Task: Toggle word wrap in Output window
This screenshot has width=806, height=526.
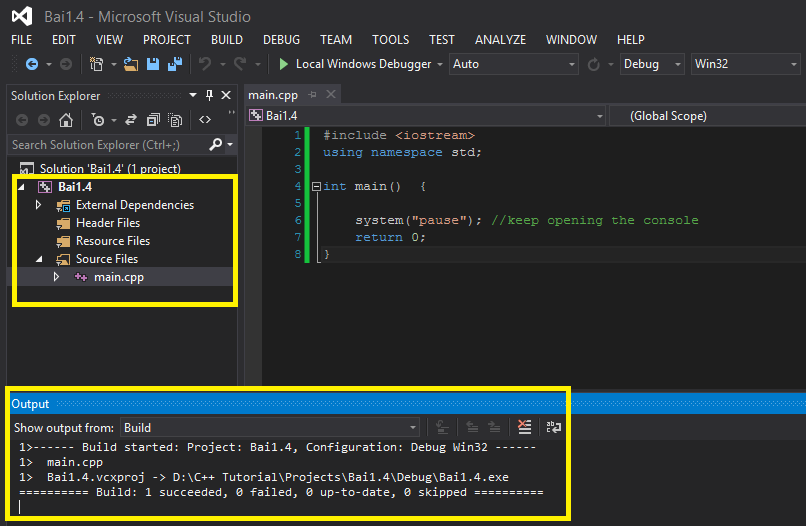Action: [x=554, y=427]
